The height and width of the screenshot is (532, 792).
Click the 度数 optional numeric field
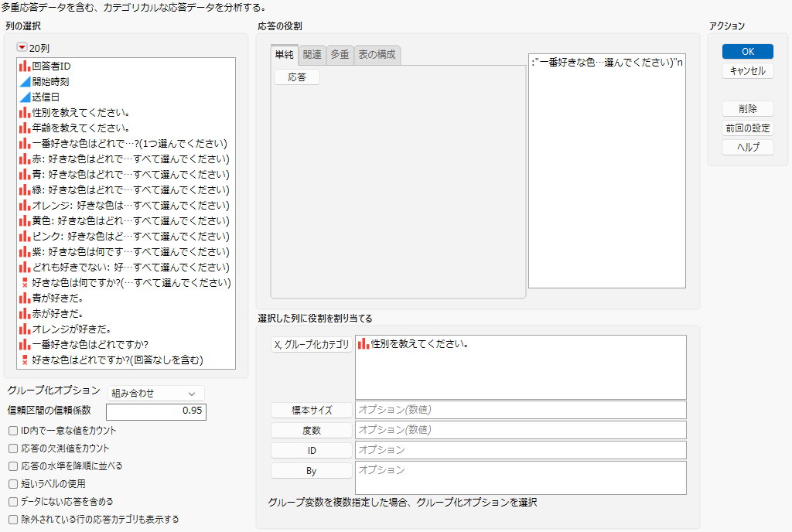pyautogui.click(x=521, y=430)
